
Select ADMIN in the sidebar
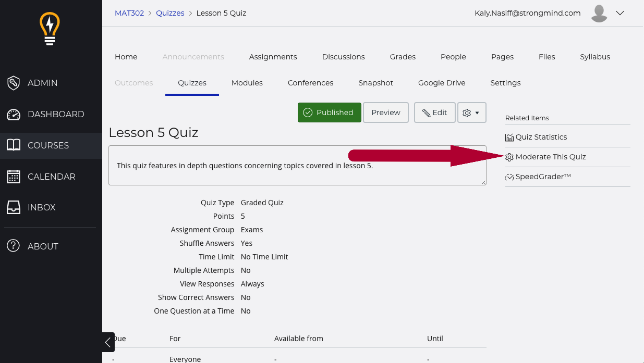51,83
